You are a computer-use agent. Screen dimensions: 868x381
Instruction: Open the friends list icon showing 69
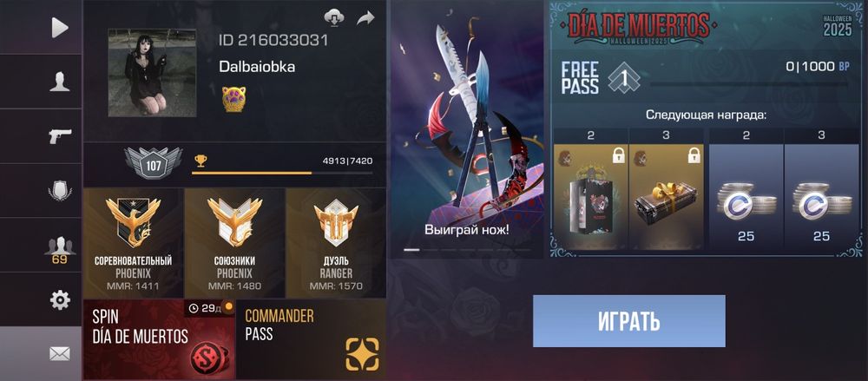coord(60,248)
